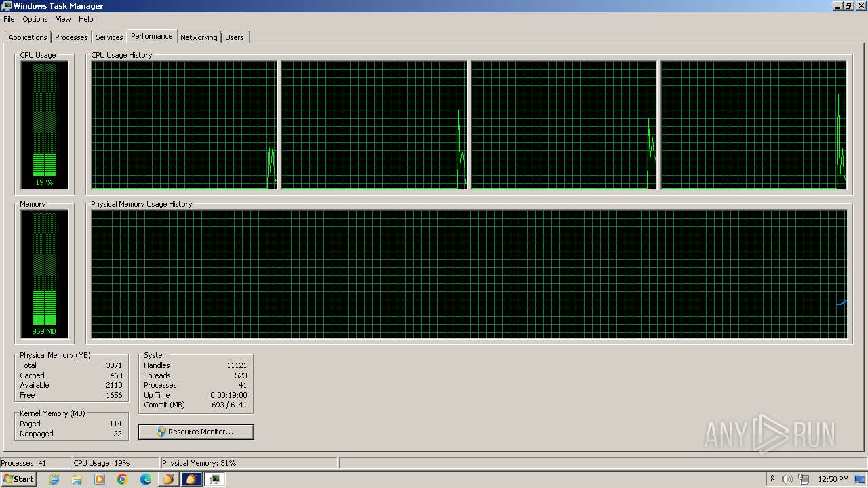This screenshot has width=868, height=488.
Task: Click the Task Manager taskbar button
Action: [215, 479]
